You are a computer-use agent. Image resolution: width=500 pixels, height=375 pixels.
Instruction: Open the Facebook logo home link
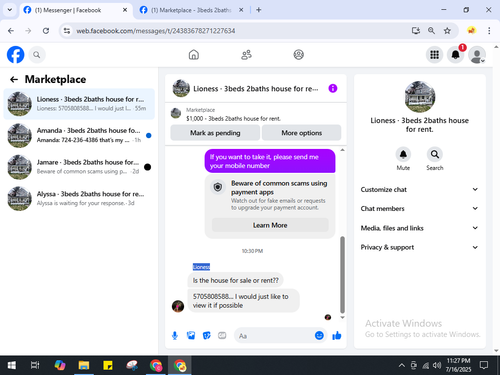pos(16,55)
